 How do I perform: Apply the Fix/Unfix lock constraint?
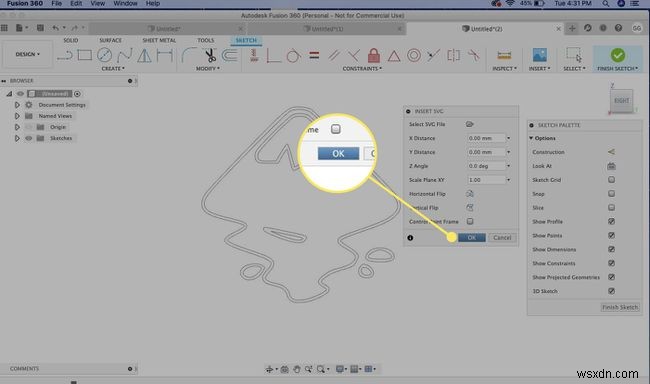click(x=374, y=55)
